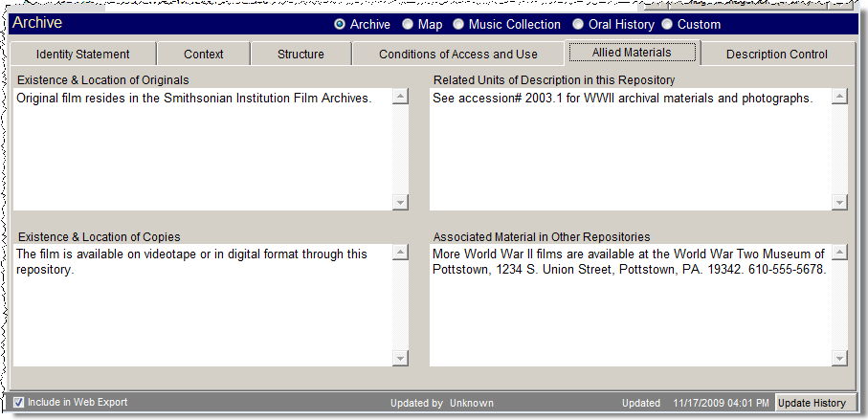
Task: Open the Identity Statement tab
Action: pos(83,55)
